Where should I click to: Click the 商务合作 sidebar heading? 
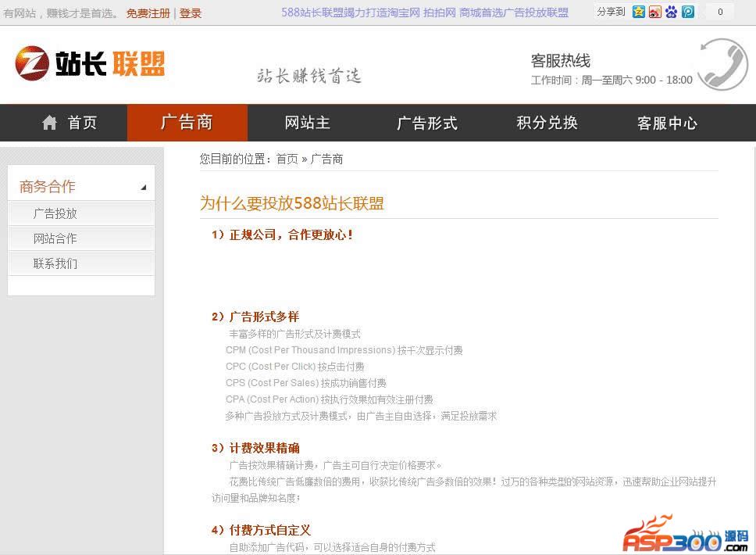[47, 186]
